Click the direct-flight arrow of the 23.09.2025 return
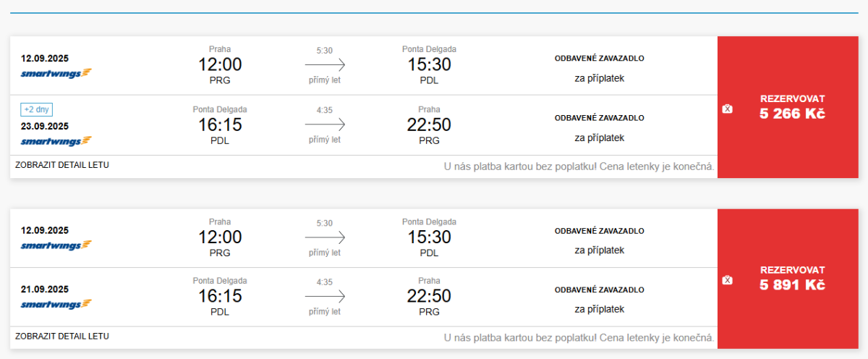The width and height of the screenshot is (868, 359). [325, 125]
